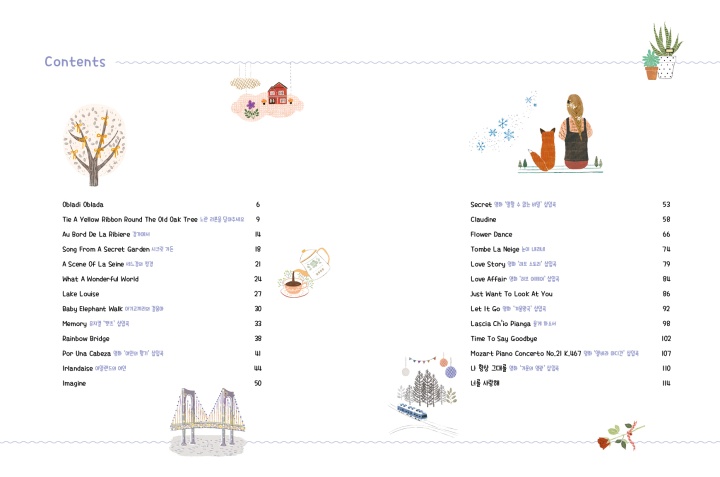The height and width of the screenshot is (477, 720).
Task: Click the red rose illustration
Action: point(620,436)
